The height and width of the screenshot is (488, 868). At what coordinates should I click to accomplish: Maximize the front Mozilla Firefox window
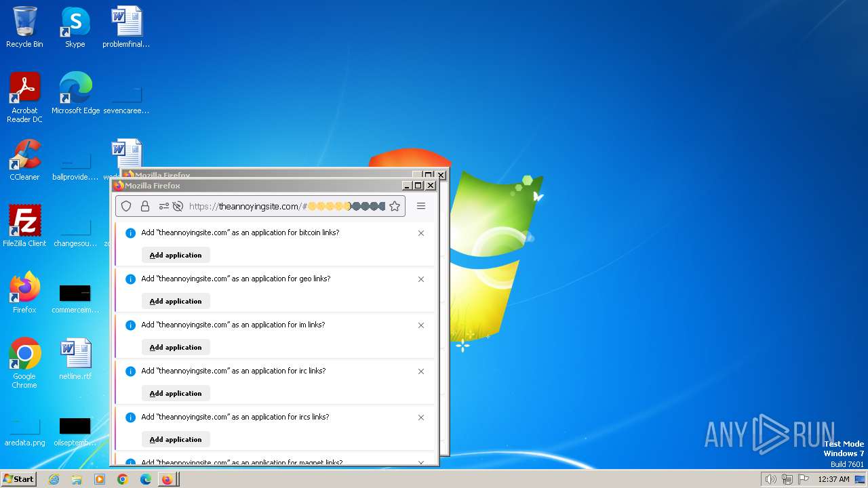[418, 186]
